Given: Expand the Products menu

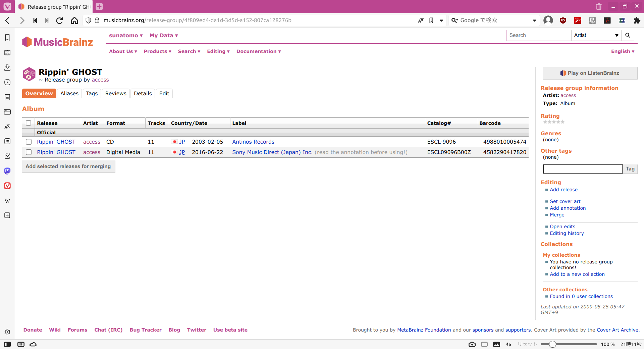Looking at the screenshot, I should coord(158,51).
